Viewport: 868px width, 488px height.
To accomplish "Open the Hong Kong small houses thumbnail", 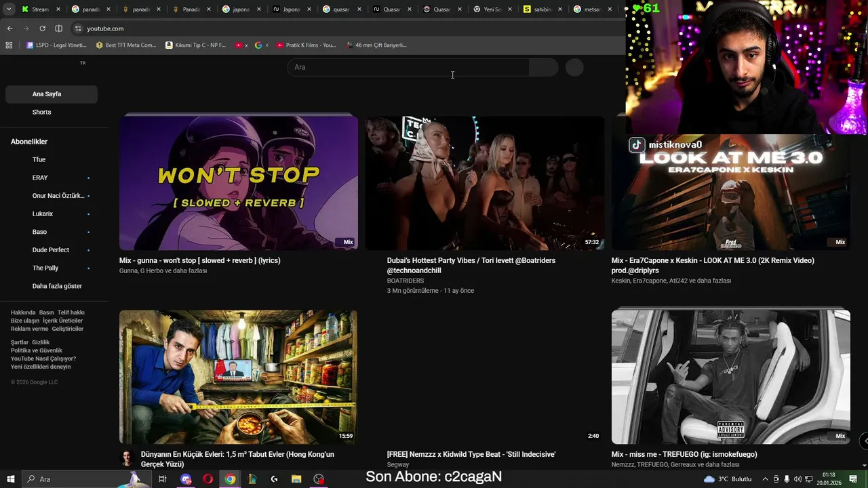I will [x=239, y=377].
